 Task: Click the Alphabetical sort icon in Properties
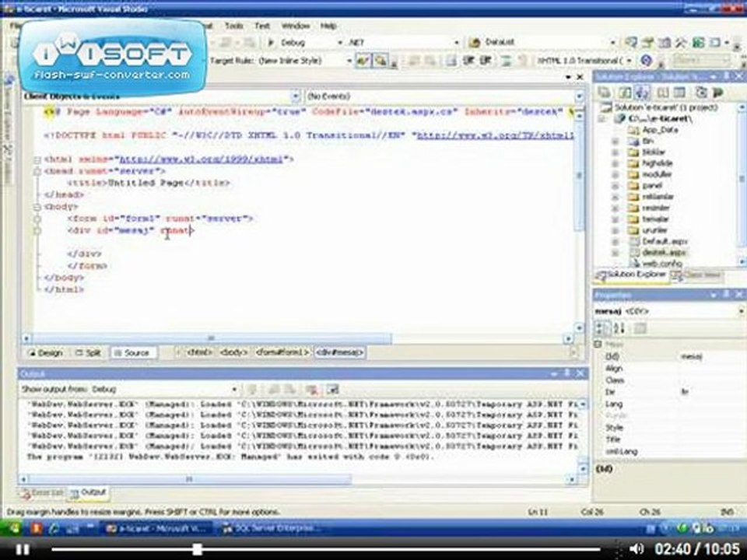tap(619, 328)
